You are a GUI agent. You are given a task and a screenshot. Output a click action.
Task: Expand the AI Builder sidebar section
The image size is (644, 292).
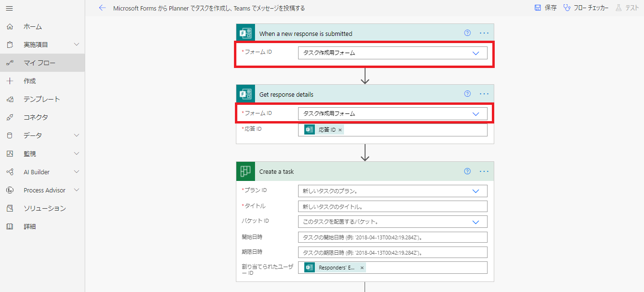tap(77, 172)
